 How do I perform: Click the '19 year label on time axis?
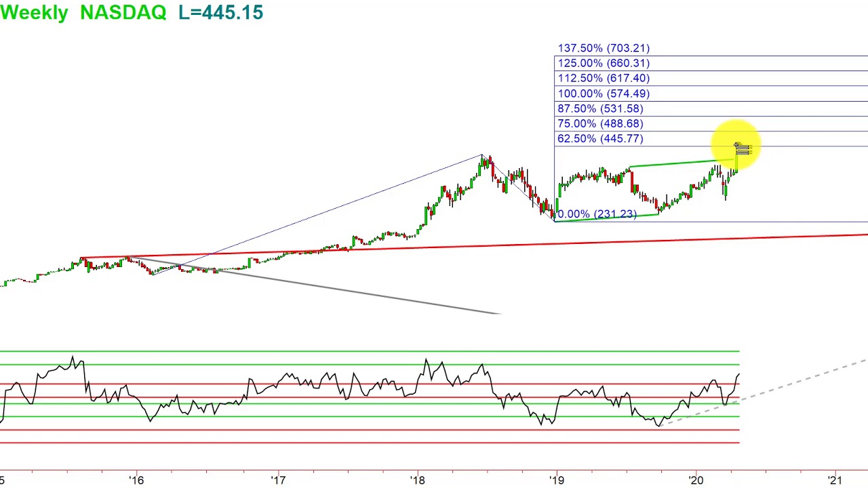(x=556, y=480)
